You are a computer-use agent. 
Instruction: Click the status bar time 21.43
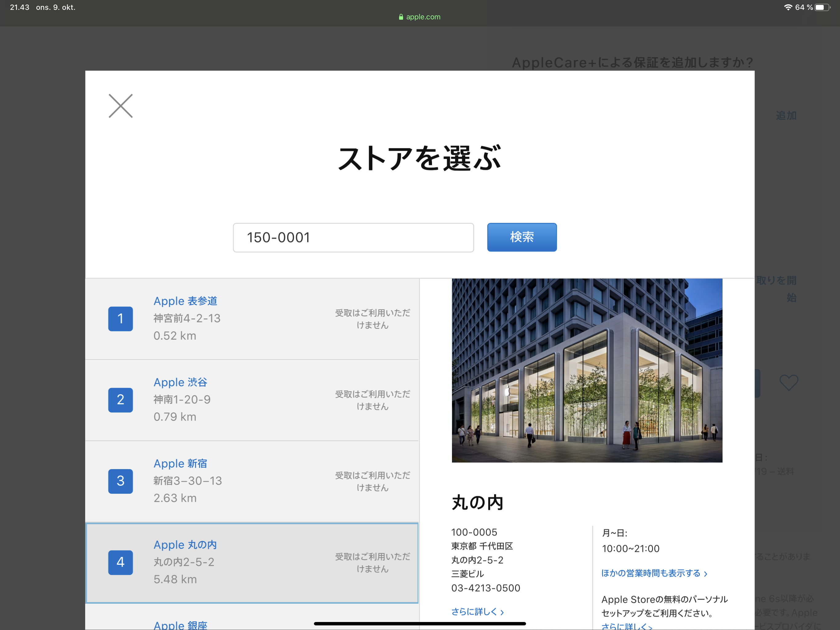click(x=19, y=7)
